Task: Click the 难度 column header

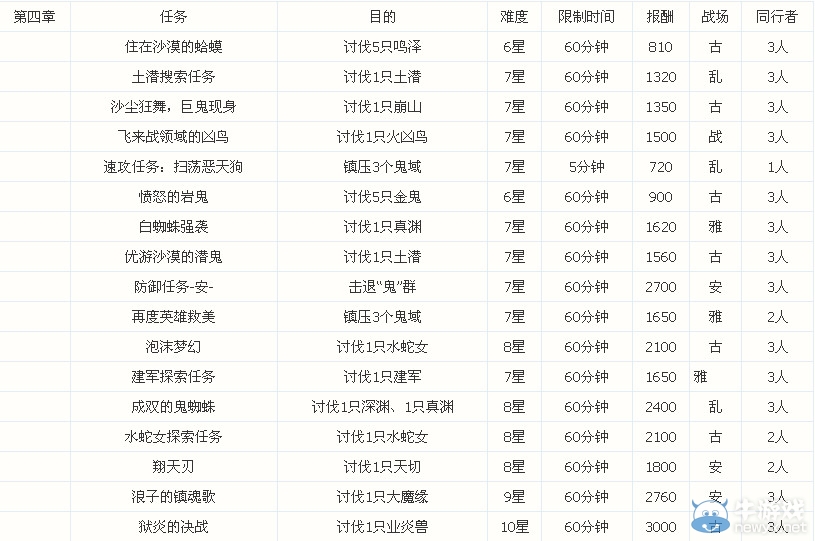Action: 514,17
